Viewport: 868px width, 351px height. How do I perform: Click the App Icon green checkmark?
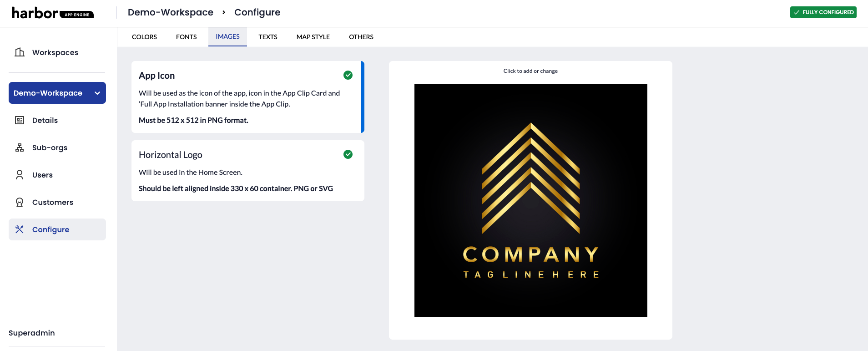[348, 75]
